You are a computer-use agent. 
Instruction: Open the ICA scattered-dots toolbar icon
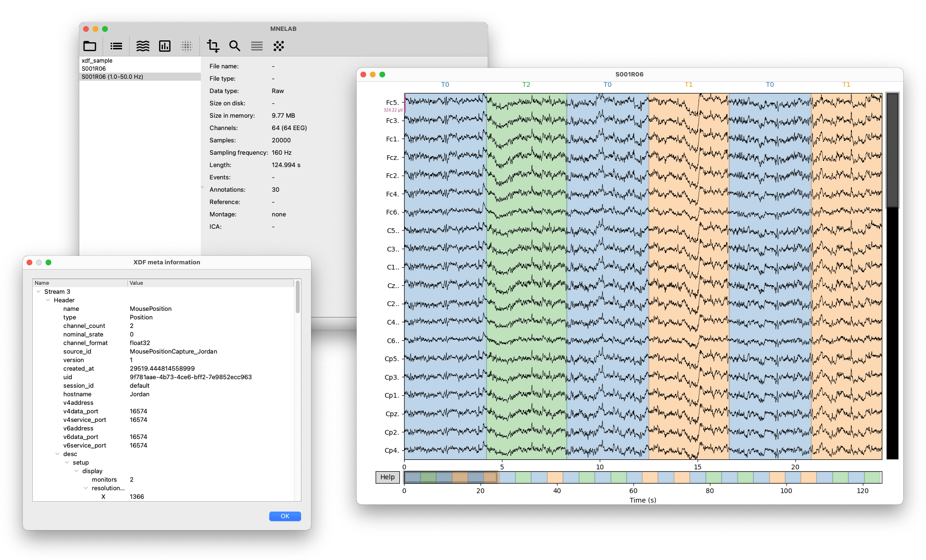coord(279,46)
